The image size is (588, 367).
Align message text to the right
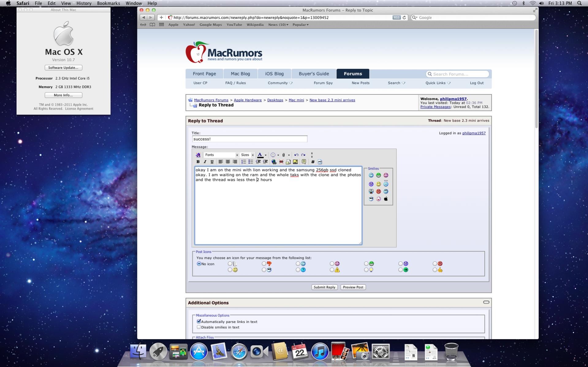coord(235,162)
